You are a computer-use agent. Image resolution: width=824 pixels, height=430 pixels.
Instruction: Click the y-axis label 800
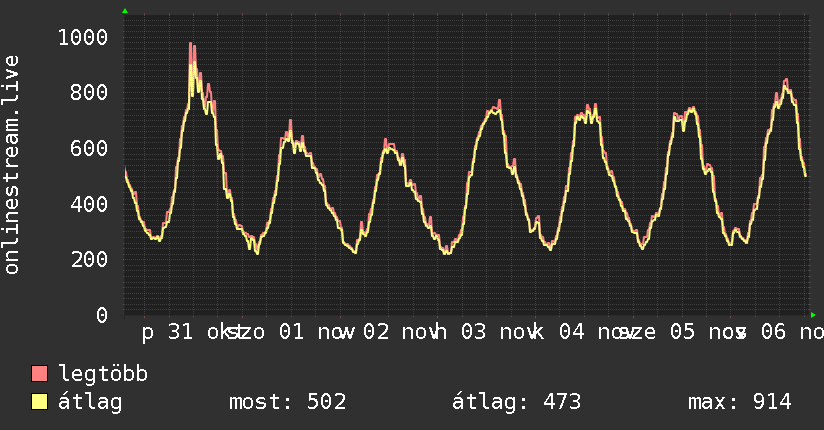89,93
